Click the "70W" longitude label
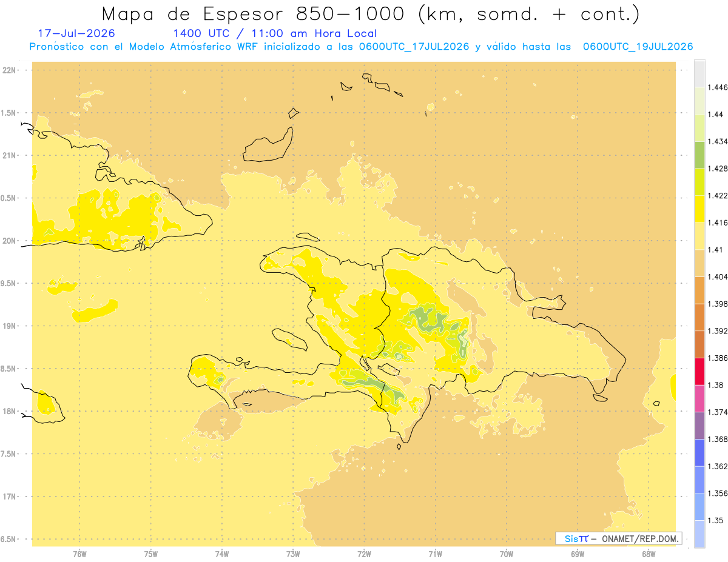Viewport: 728px width, 562px height. 507,554
